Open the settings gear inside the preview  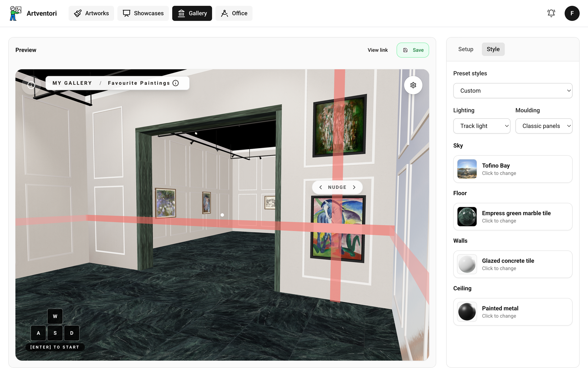tap(413, 85)
